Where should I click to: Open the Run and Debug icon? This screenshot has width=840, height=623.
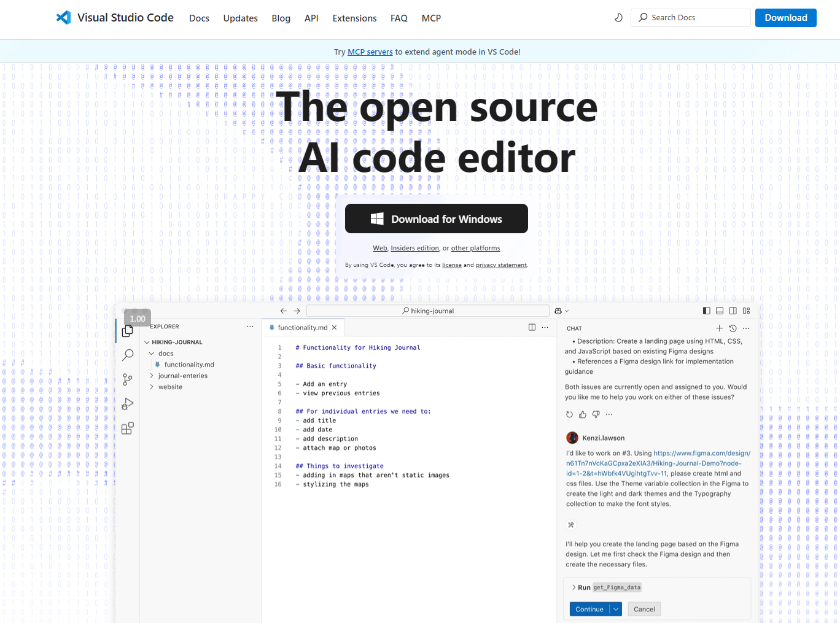coord(128,404)
